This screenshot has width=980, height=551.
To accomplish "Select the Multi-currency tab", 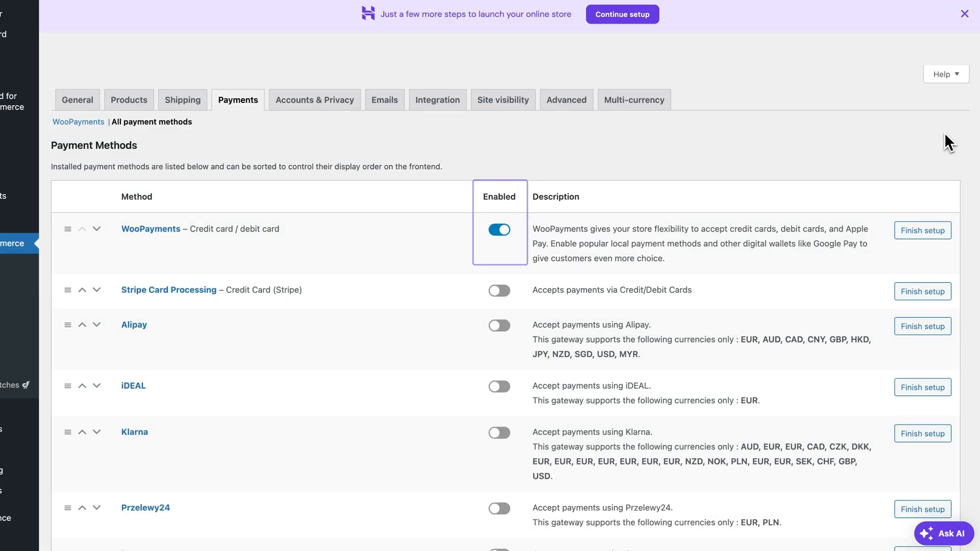I will pyautogui.click(x=634, y=99).
